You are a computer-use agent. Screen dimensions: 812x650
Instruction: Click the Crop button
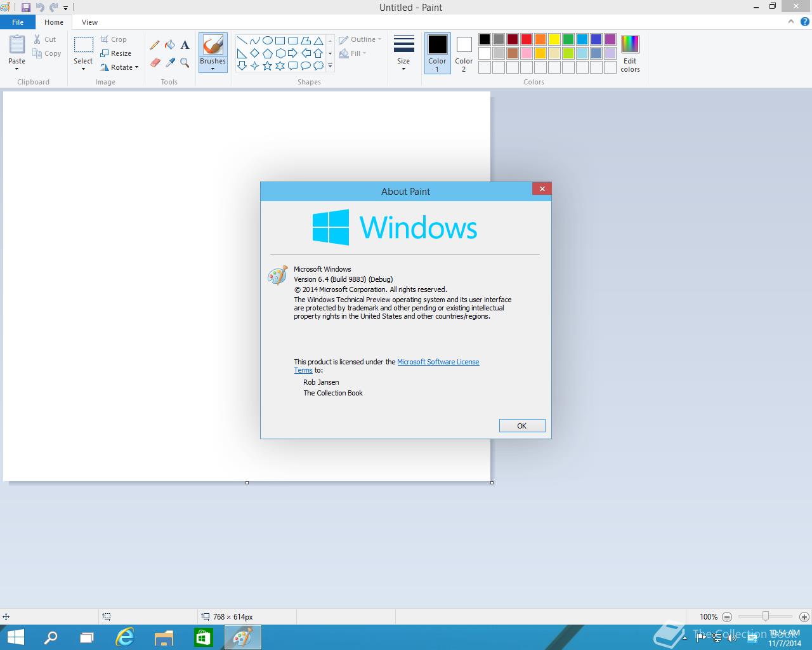(x=114, y=39)
